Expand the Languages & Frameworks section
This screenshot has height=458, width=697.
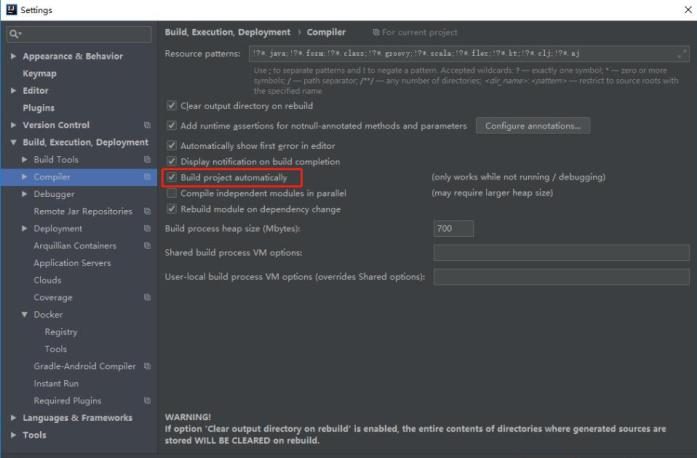point(13,418)
